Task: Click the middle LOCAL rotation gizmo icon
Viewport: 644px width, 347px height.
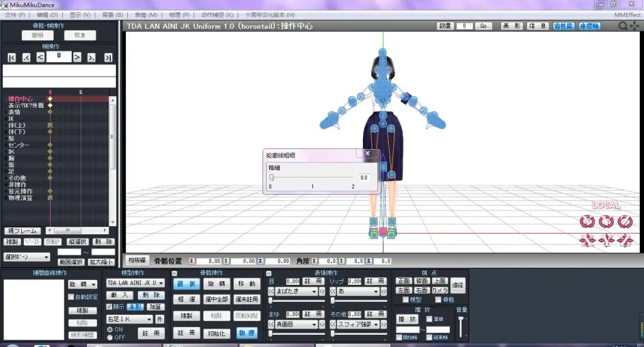Action: point(606,221)
